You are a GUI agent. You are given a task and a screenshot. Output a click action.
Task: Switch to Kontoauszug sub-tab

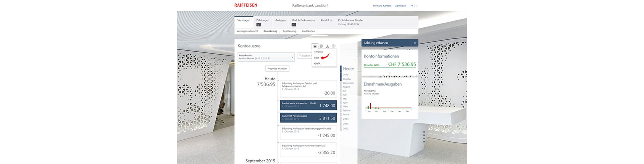(x=270, y=31)
